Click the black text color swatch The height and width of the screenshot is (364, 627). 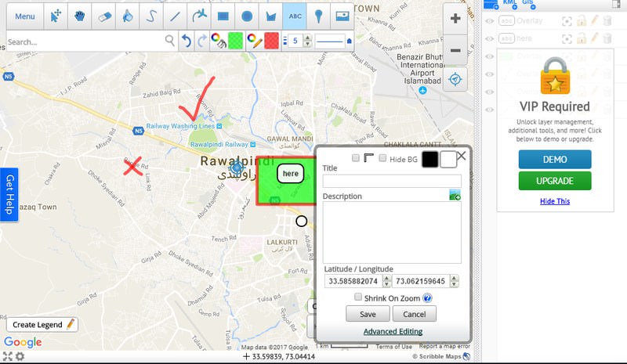(429, 160)
